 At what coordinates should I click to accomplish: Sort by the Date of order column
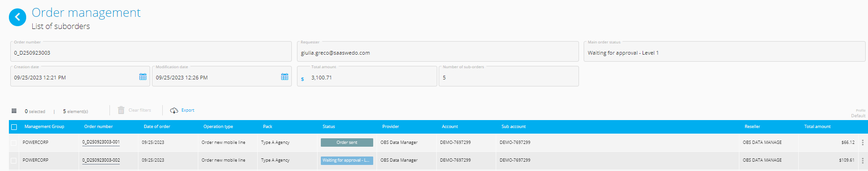(157, 127)
